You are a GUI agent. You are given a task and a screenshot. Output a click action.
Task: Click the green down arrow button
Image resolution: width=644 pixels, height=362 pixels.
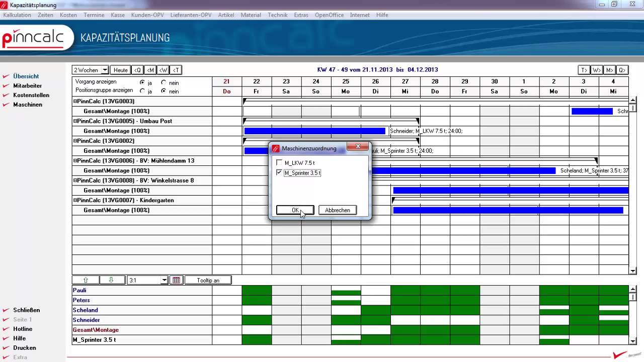click(x=112, y=280)
